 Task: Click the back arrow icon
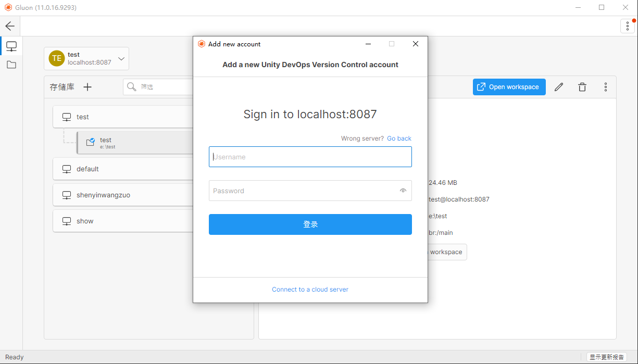click(10, 26)
